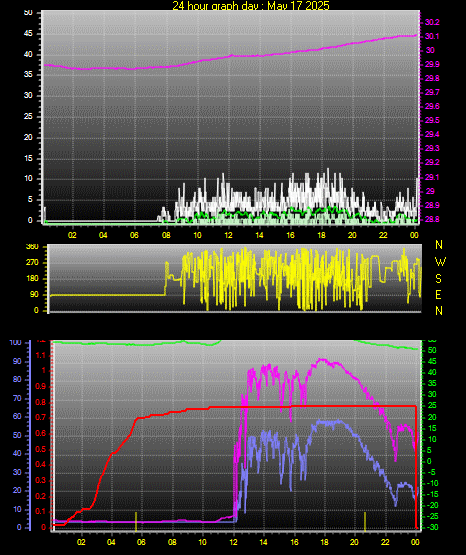
Task: Click the red 0.2 axis label
Action: click(x=41, y=496)
